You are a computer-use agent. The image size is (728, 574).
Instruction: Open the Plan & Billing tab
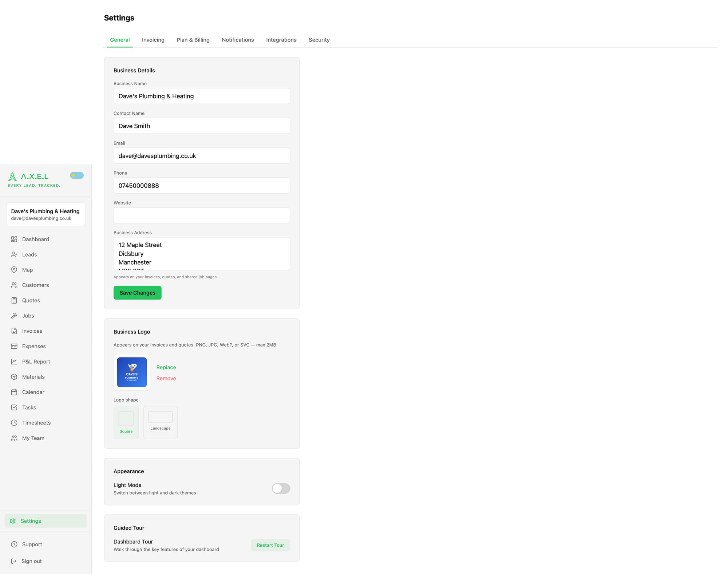193,40
